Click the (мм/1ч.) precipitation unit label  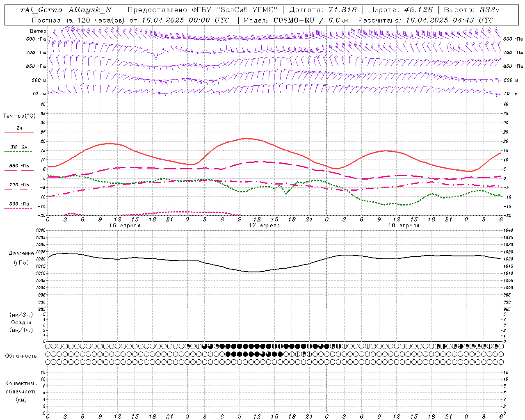pyautogui.click(x=21, y=330)
